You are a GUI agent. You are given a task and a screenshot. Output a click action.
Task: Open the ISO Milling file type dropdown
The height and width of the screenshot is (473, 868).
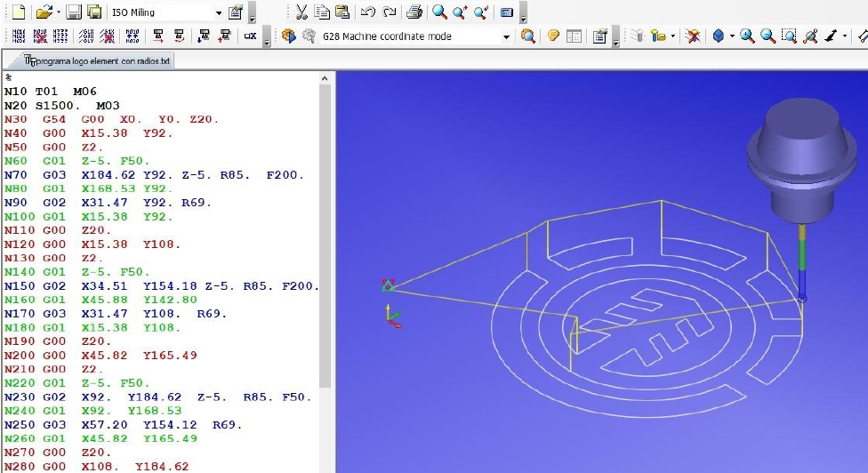218,12
